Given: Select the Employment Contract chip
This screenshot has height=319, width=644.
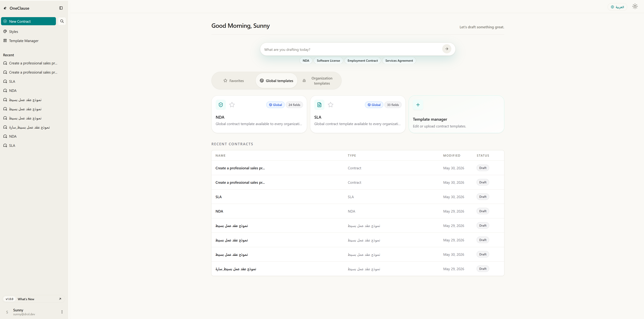Looking at the screenshot, I should [x=363, y=61].
